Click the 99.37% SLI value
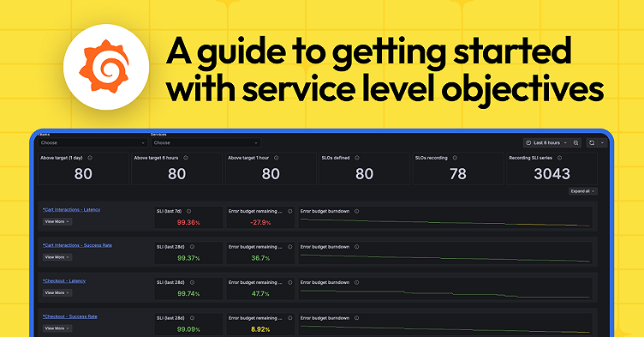Viewport: 644px width, 337px height. (188, 258)
